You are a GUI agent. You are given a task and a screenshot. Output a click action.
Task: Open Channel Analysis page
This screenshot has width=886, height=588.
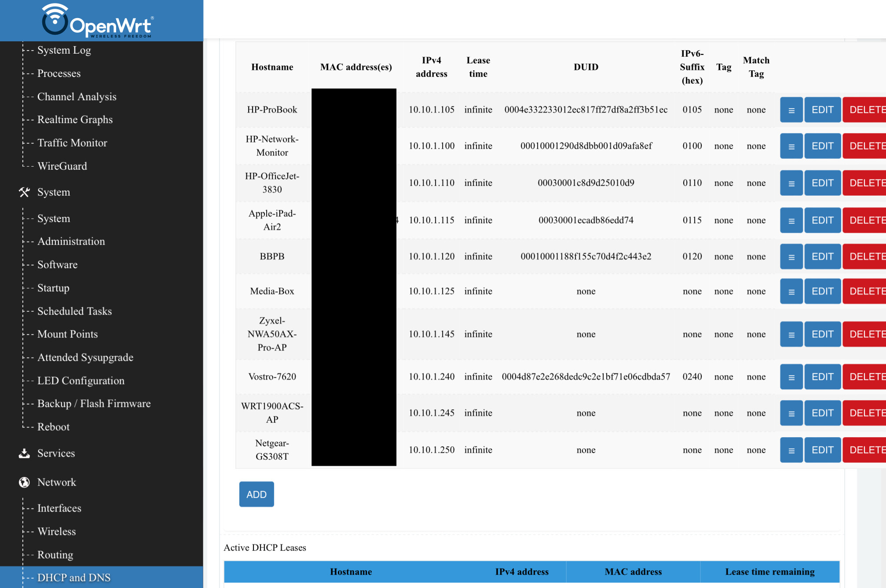pos(77,97)
